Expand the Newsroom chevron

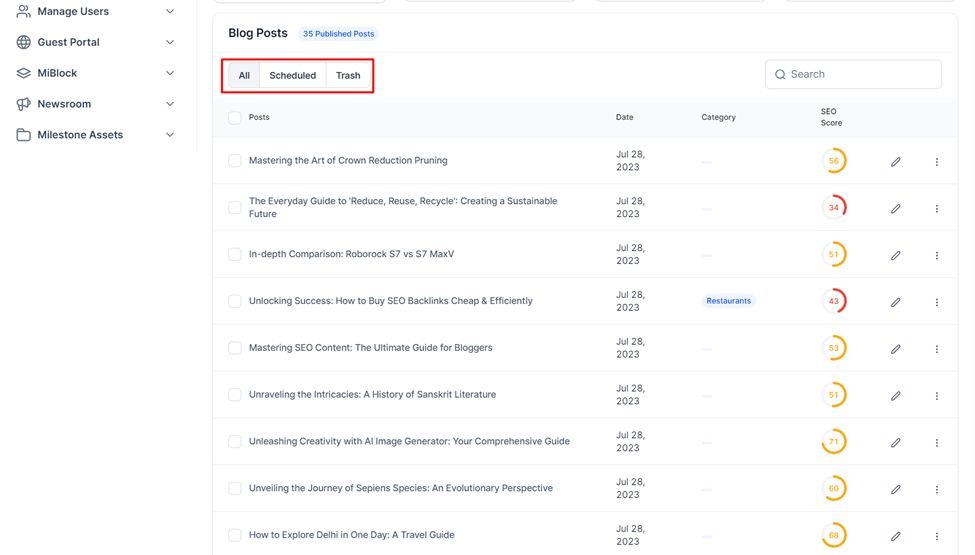(x=170, y=104)
